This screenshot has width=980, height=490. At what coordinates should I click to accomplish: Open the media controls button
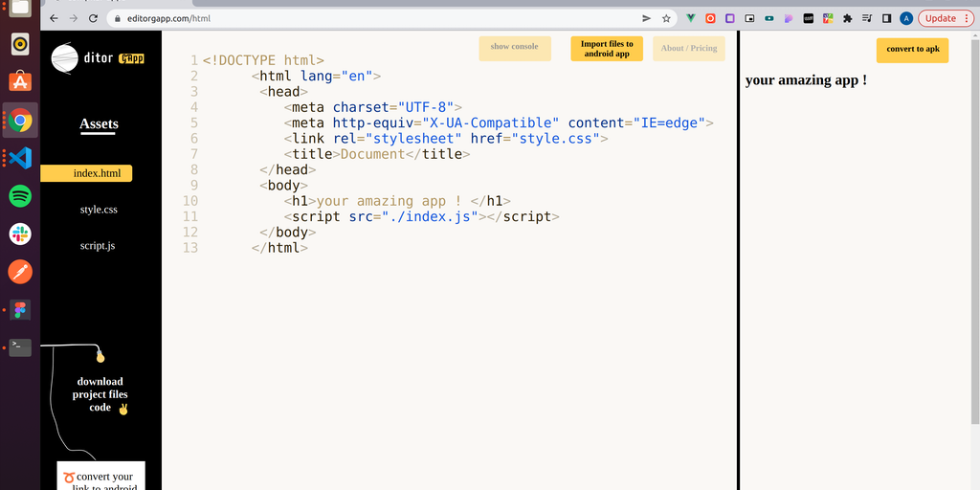867,18
